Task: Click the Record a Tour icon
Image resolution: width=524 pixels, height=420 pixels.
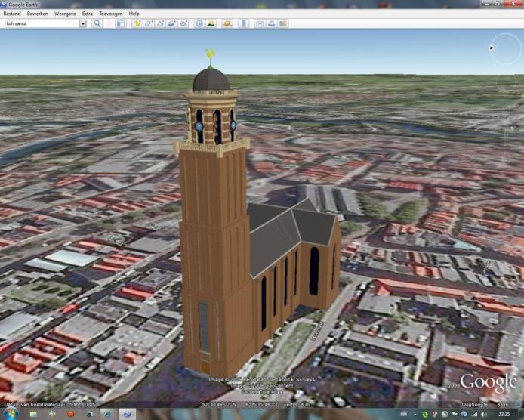Action: click(x=183, y=23)
